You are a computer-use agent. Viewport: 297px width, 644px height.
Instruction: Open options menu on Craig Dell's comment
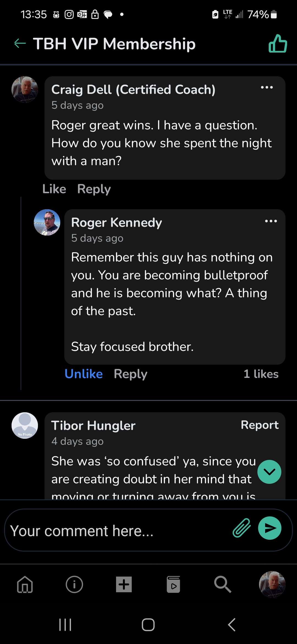pyautogui.click(x=267, y=88)
